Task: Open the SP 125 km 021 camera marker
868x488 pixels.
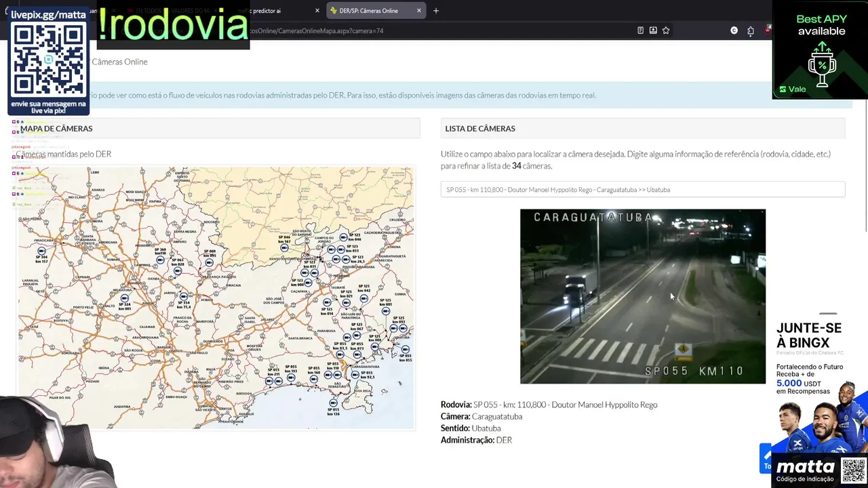Action: click(x=347, y=303)
